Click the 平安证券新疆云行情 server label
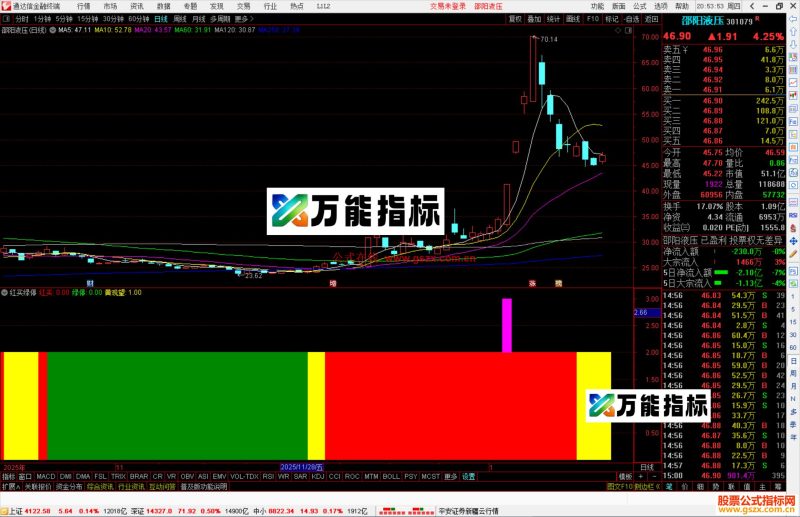 [468, 511]
